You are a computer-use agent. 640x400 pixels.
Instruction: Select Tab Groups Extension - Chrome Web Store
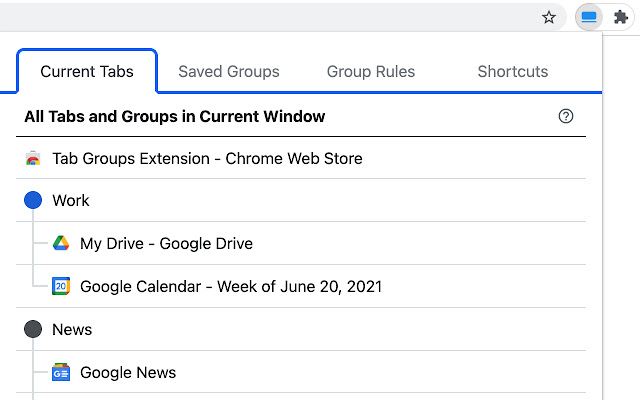(x=207, y=158)
